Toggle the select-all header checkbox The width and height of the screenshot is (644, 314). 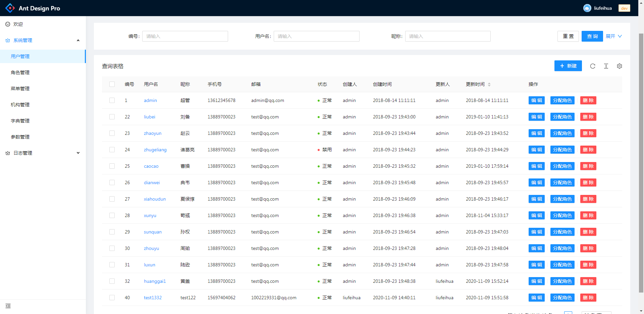pyautogui.click(x=112, y=84)
